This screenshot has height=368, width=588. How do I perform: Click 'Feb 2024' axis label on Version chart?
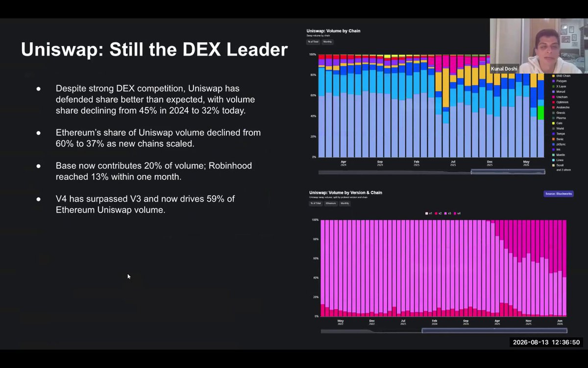click(x=435, y=322)
